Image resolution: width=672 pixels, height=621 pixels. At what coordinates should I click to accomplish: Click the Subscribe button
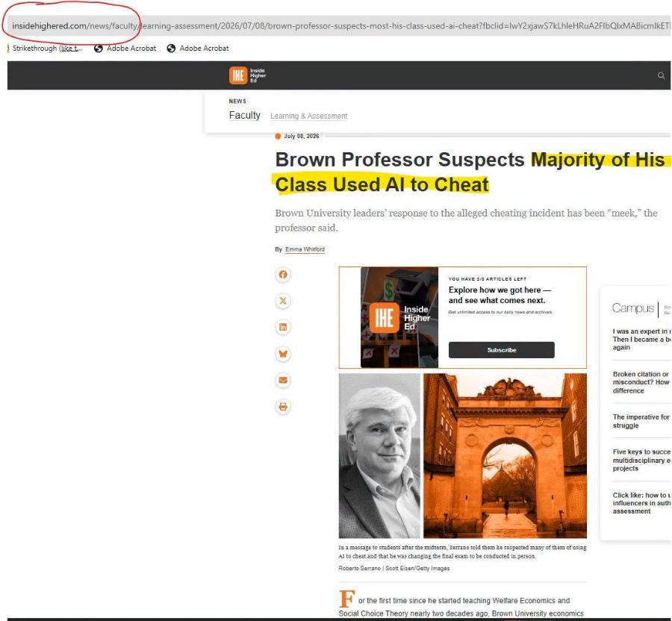pos(502,350)
